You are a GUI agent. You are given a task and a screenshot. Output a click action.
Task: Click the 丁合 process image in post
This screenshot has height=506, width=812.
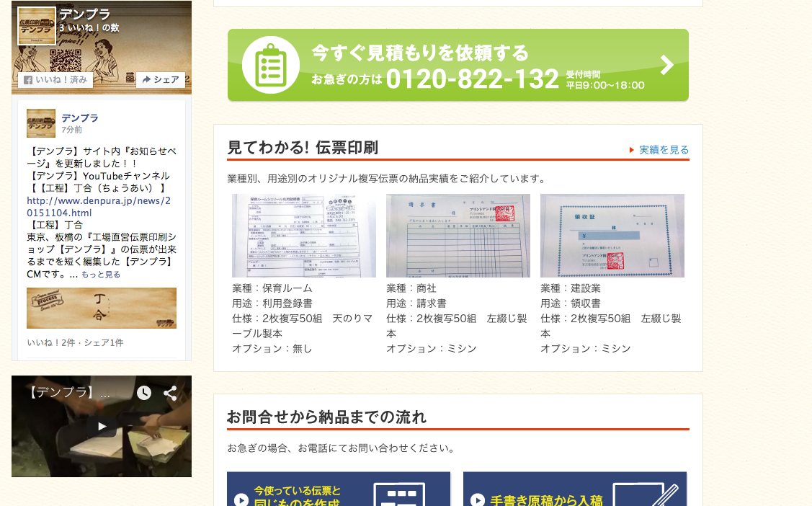(102, 308)
